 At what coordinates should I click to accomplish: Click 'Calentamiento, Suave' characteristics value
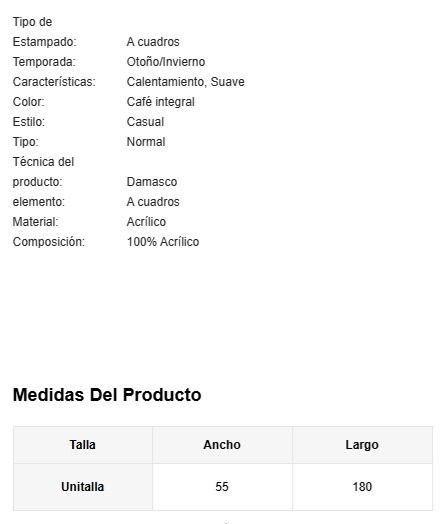pyautogui.click(x=185, y=82)
